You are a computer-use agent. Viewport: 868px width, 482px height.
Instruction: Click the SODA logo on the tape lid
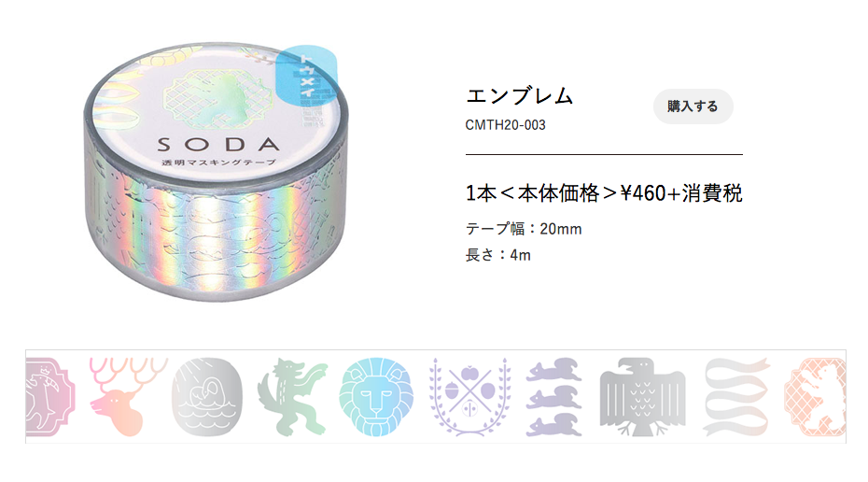218,145
